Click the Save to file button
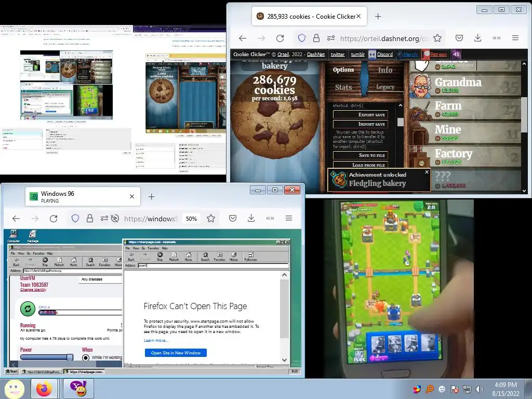532x399 pixels. click(x=361, y=155)
